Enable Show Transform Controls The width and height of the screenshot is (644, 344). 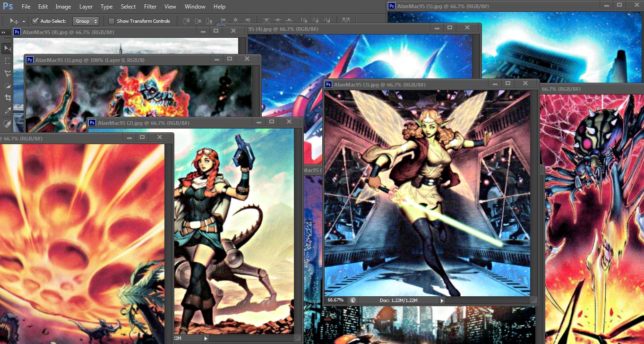(x=112, y=21)
